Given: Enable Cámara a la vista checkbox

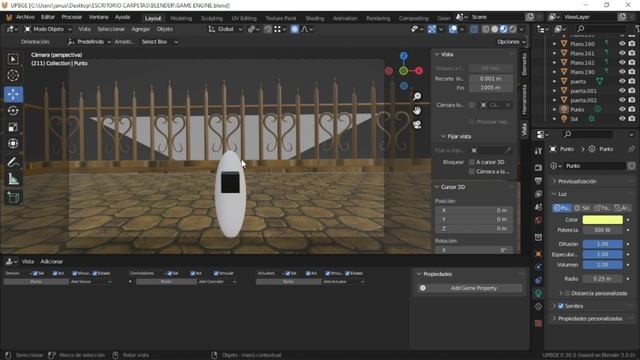Looking at the screenshot, I should click(472, 172).
